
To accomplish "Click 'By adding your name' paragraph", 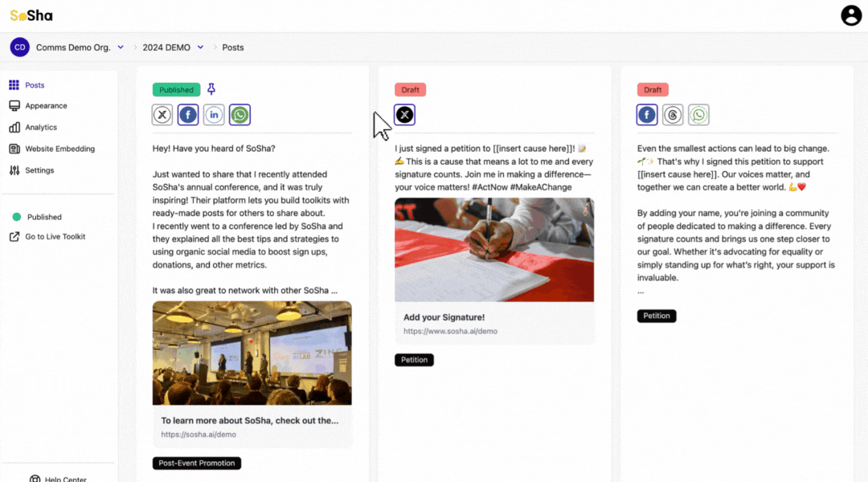I will [735, 245].
